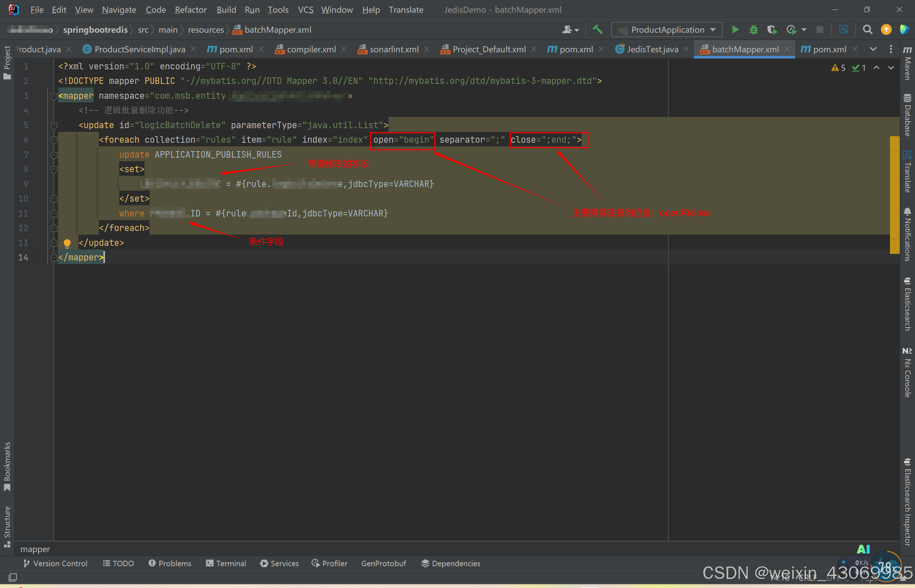This screenshot has height=588, width=915.
Task: Open the Problems tool window button
Action: click(170, 563)
